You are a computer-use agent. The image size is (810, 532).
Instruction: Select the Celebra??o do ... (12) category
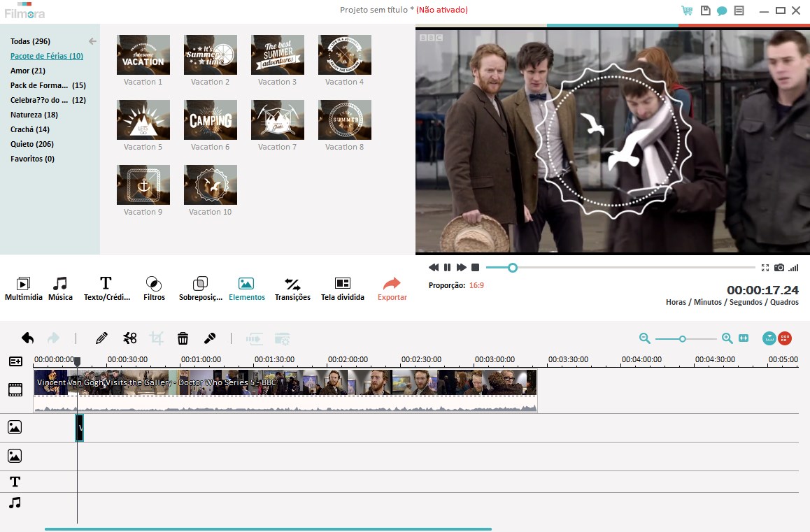[48, 100]
